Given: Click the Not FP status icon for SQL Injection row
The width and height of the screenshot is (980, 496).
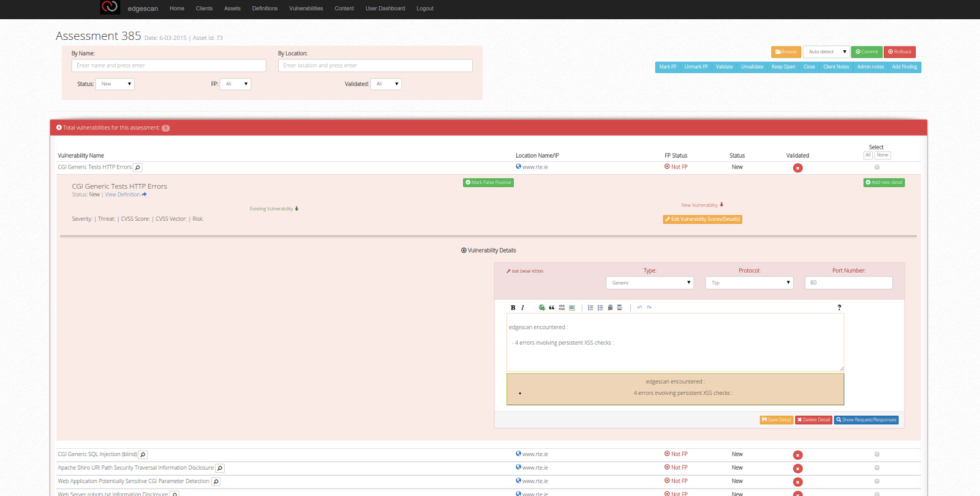Looking at the screenshot, I should click(667, 454).
